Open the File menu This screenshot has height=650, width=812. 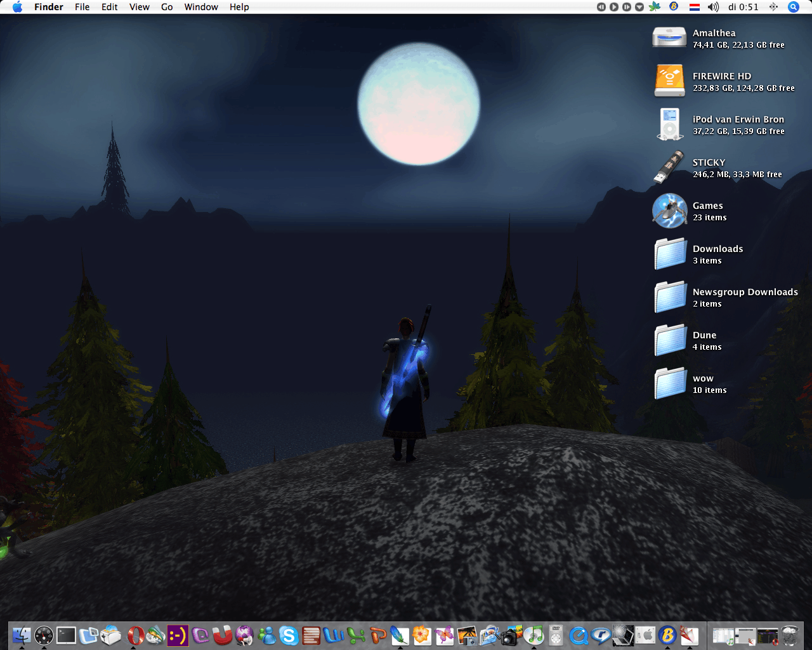click(x=82, y=7)
